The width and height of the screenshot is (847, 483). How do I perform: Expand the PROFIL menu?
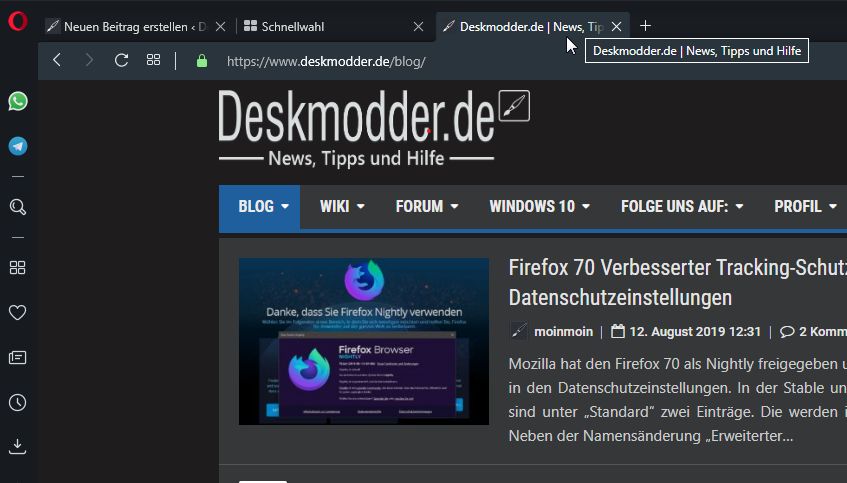[x=806, y=206]
